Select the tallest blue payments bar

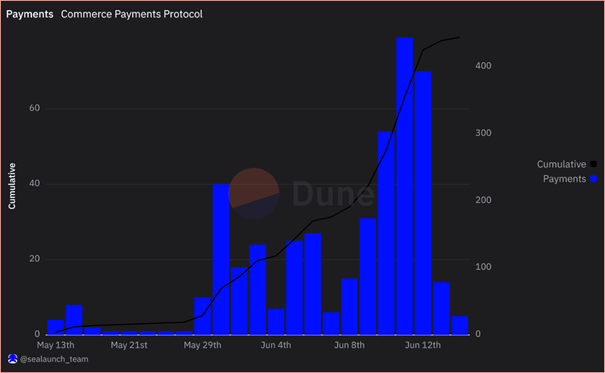point(404,186)
